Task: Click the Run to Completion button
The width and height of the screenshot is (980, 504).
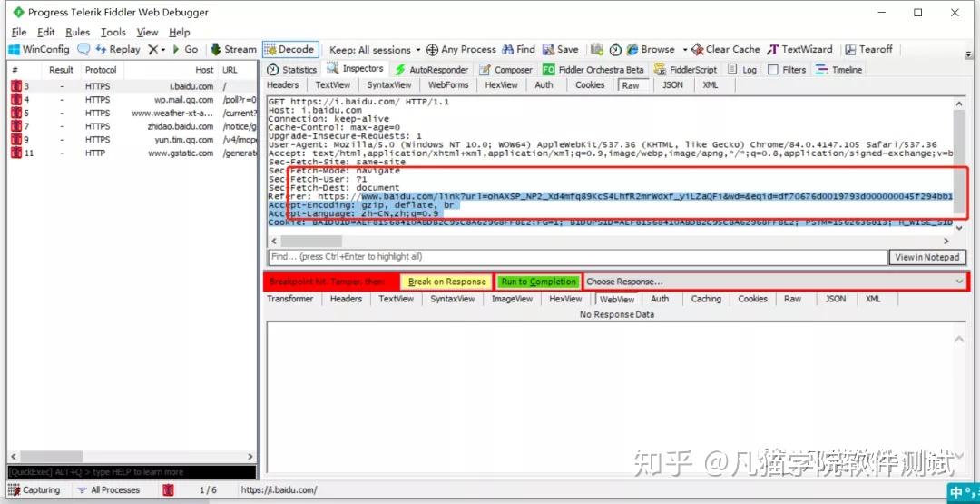Action: point(538,282)
